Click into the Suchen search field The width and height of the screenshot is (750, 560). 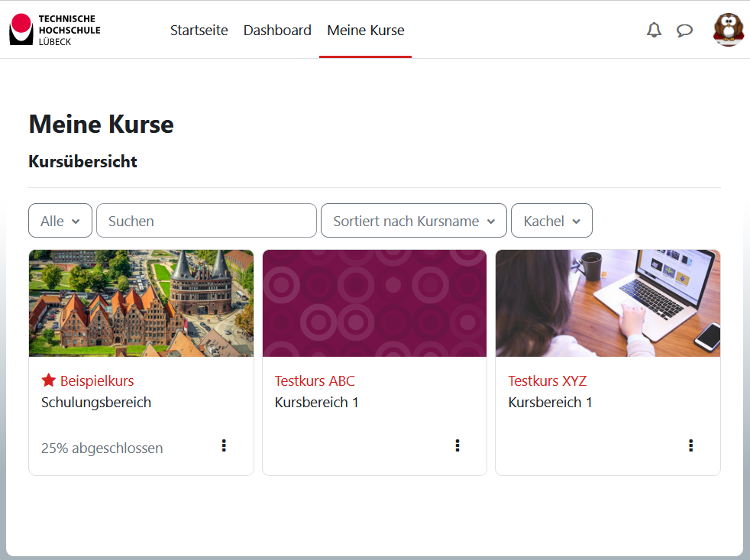point(207,221)
